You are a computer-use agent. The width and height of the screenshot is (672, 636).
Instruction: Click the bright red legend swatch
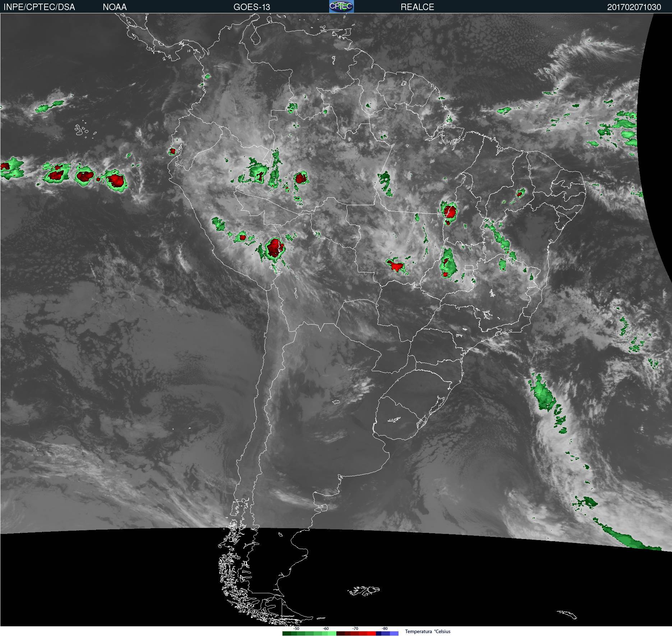tap(372, 633)
